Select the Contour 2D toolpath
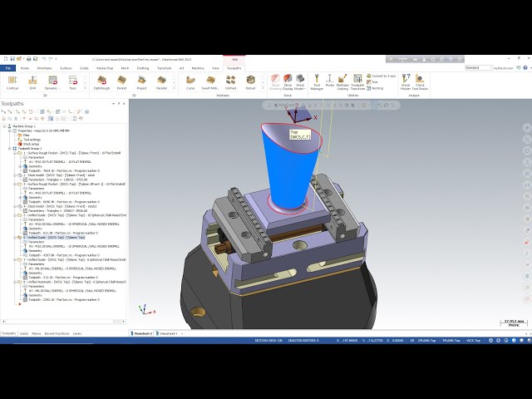Viewport: 532px width, 399px height. 12,83
